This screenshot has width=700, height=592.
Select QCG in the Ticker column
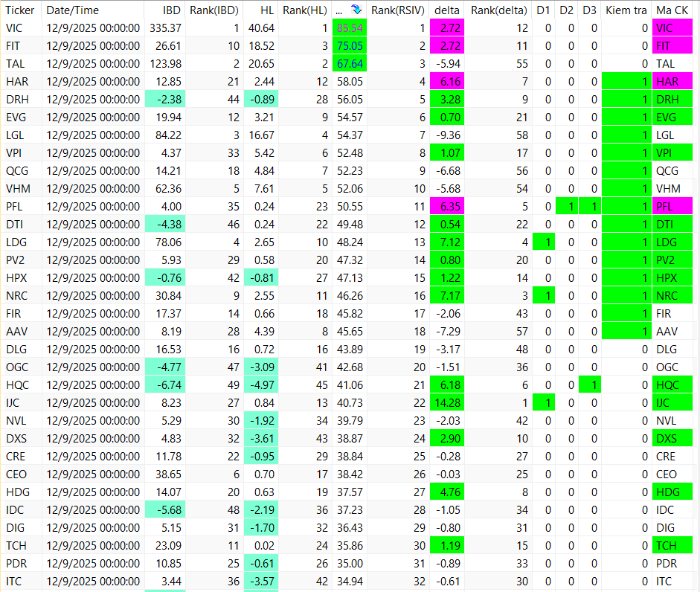(17, 171)
